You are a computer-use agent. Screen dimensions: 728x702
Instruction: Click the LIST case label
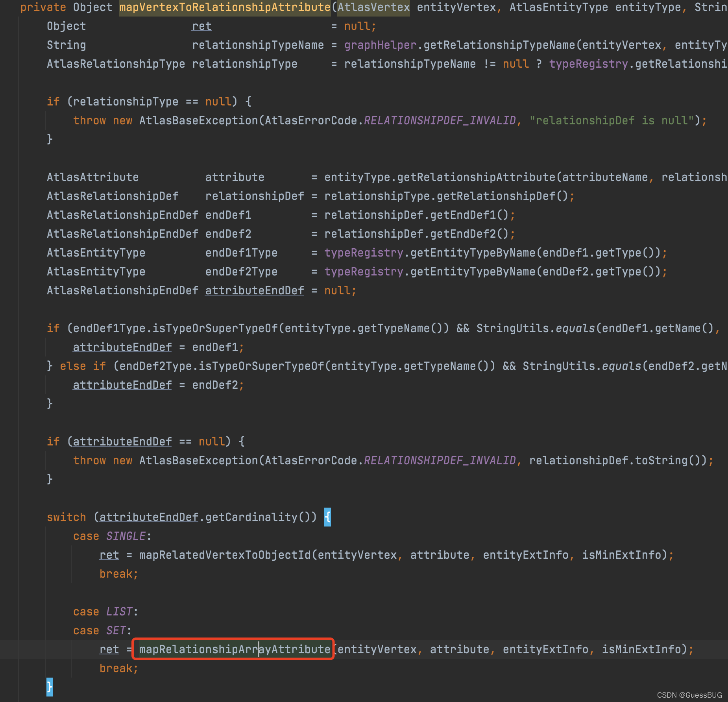119,612
